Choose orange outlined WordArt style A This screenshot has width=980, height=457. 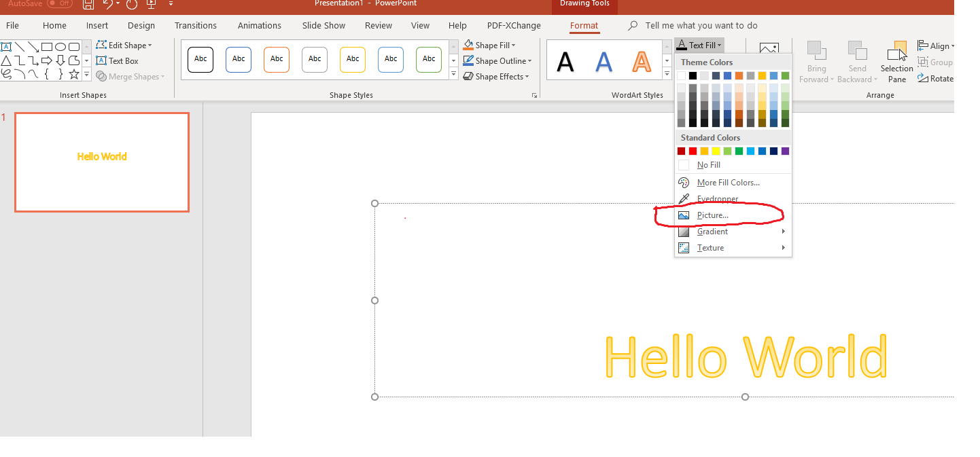642,61
